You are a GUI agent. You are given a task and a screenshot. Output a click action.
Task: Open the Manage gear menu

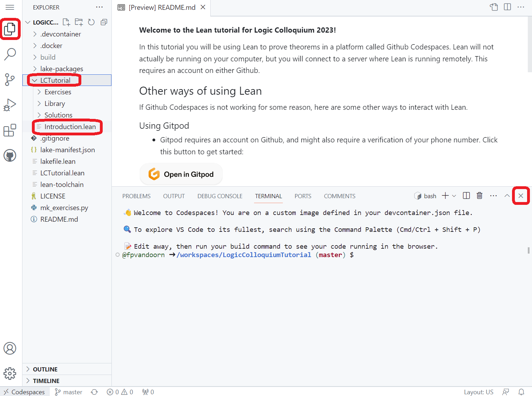[x=10, y=374]
